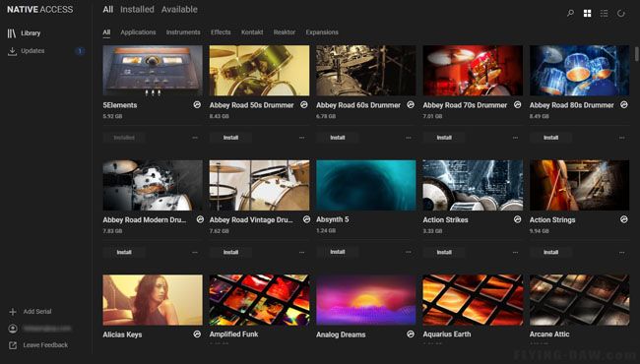Open more options for Abbey Road Vintage Drummer
The image size is (640, 364).
coord(301,252)
